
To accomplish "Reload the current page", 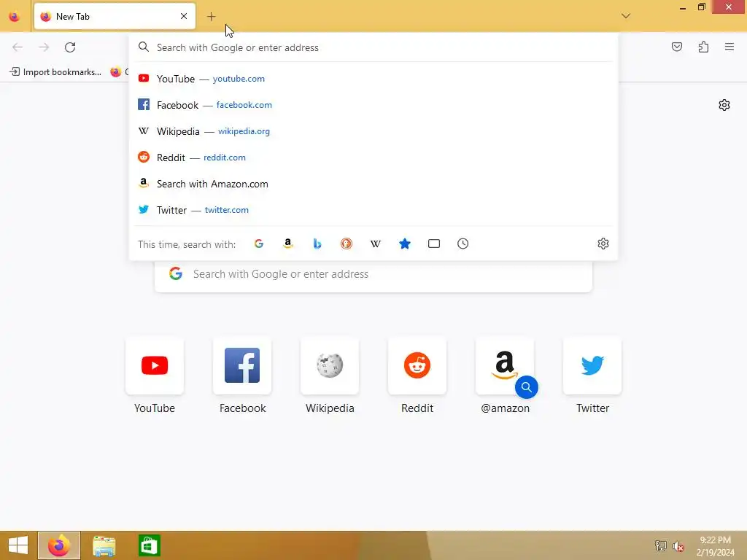I will 70,47.
